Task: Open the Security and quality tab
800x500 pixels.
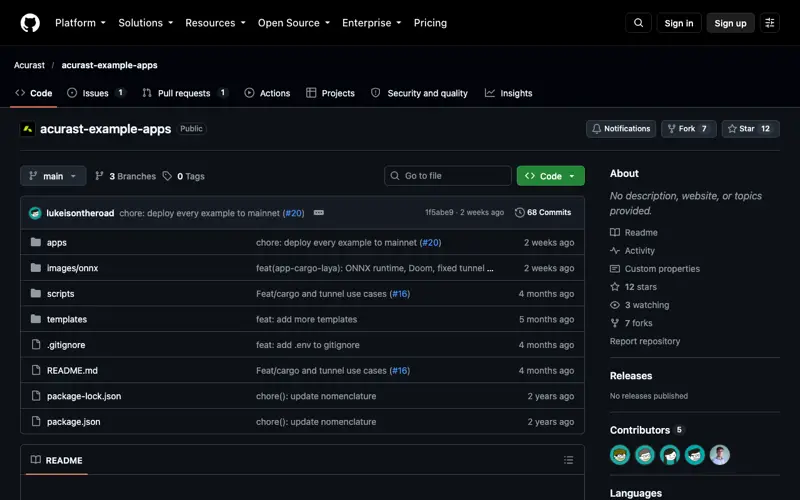Action: pyautogui.click(x=419, y=93)
